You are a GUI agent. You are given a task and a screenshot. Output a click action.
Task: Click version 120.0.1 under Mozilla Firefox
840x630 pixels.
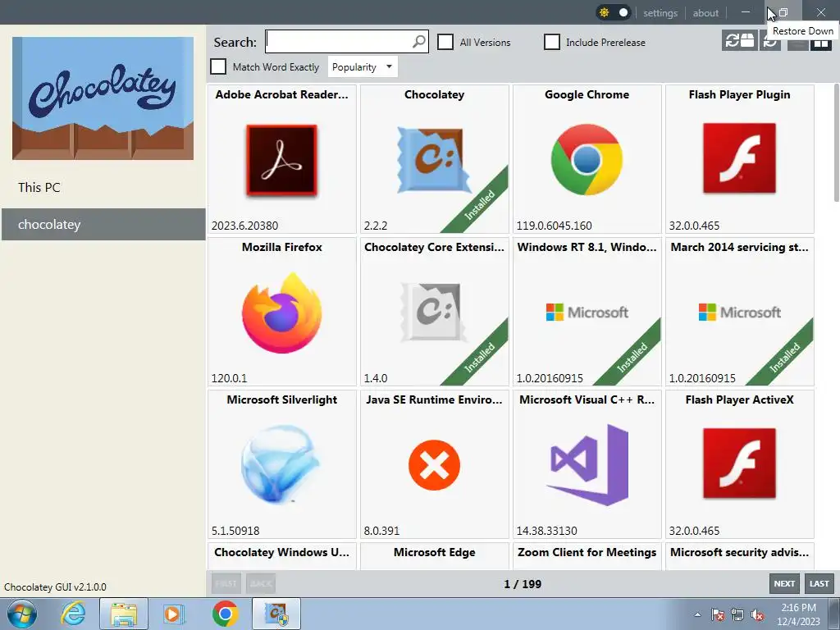coord(230,378)
